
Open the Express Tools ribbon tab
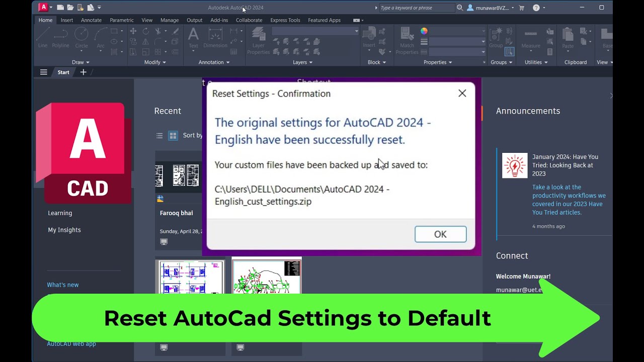pyautogui.click(x=285, y=20)
